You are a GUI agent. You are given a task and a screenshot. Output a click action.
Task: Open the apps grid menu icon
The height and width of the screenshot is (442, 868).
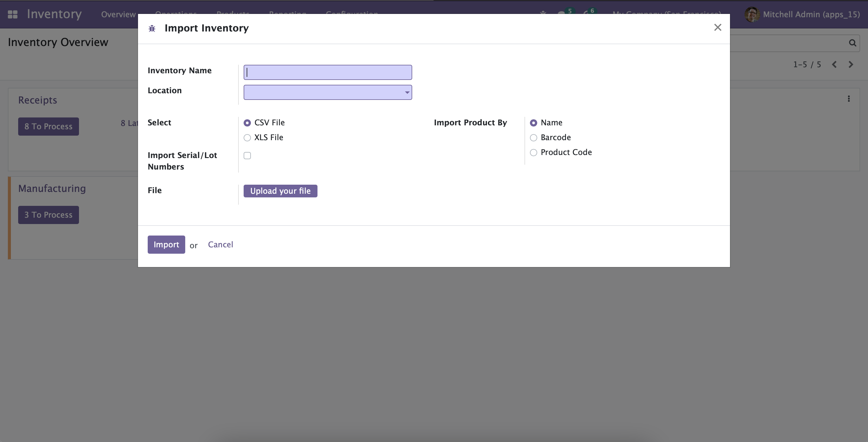pos(12,14)
